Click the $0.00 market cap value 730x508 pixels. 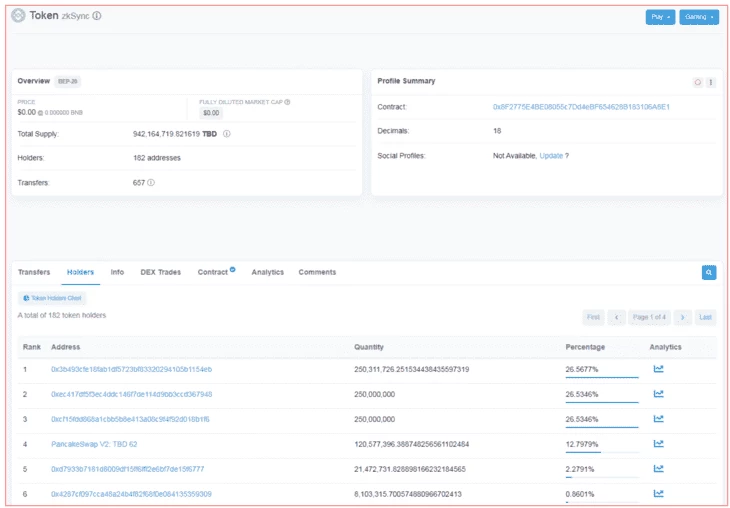211,113
